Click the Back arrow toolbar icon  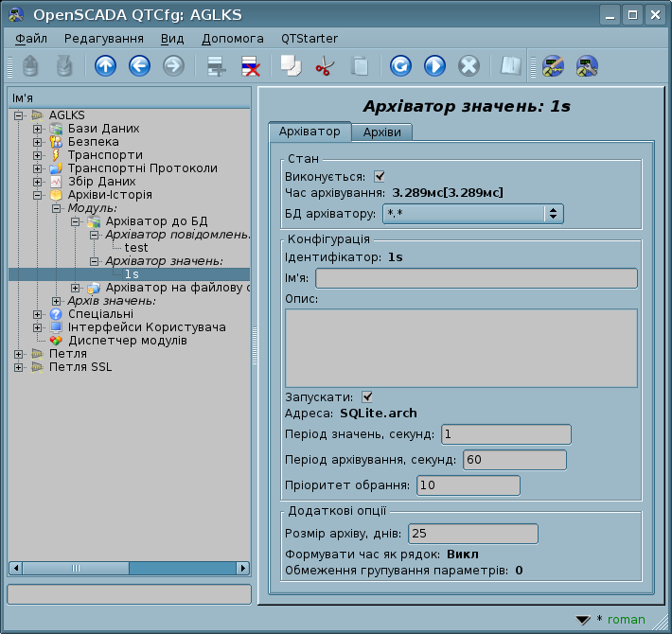(x=139, y=66)
